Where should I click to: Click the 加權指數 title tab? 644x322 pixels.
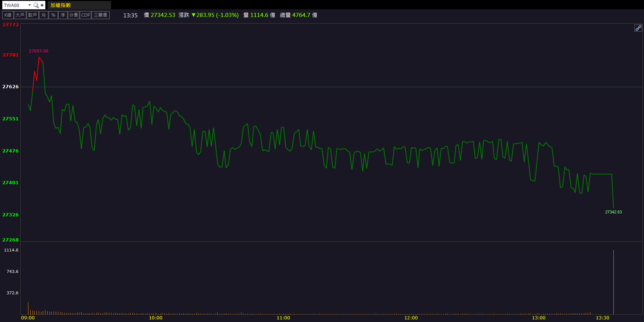coord(61,5)
